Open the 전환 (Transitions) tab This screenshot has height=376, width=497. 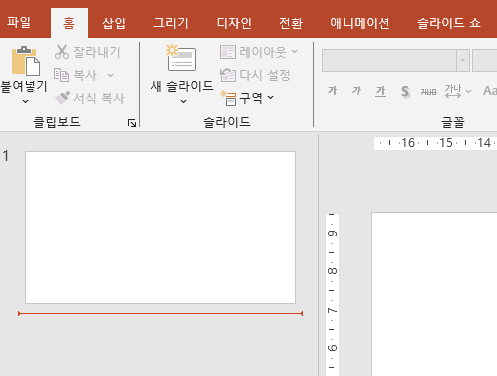point(291,23)
